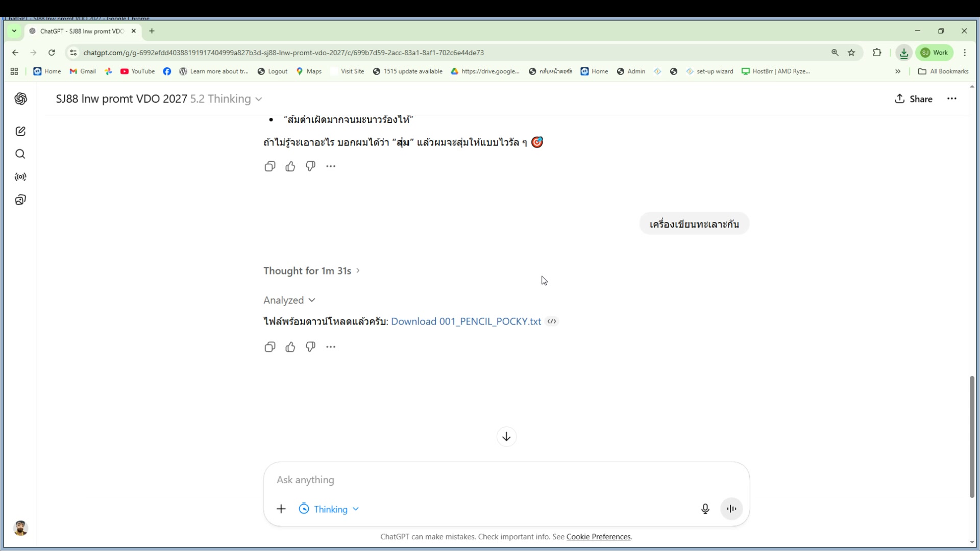Click the scroll-to-bottom arrow button
Screen dimensions: 980x551
[506, 437]
